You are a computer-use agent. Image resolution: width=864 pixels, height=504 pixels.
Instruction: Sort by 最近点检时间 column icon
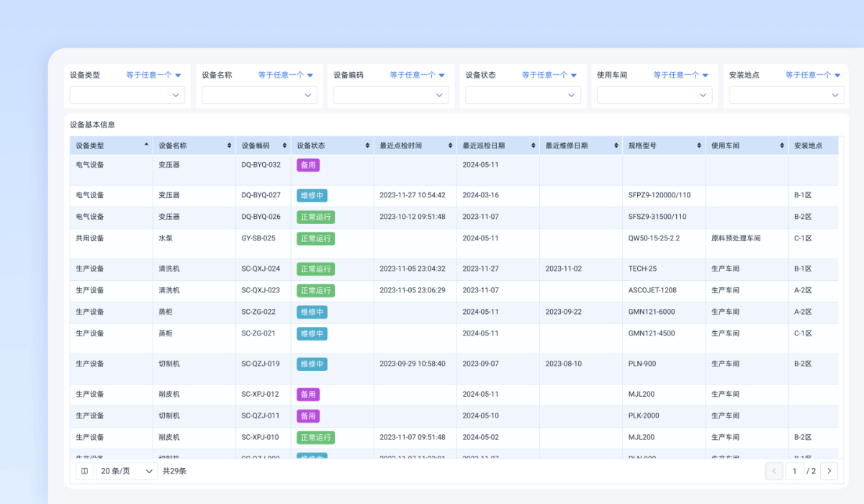pyautogui.click(x=450, y=145)
